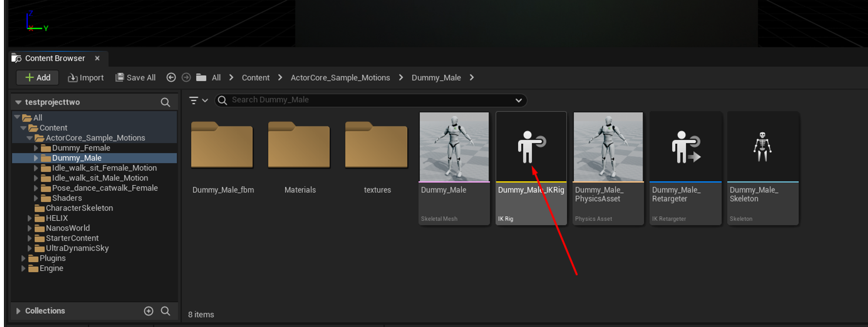Select the Dummy_Male_Skeleton asset
Screen dimensions: 868x327
(x=763, y=148)
